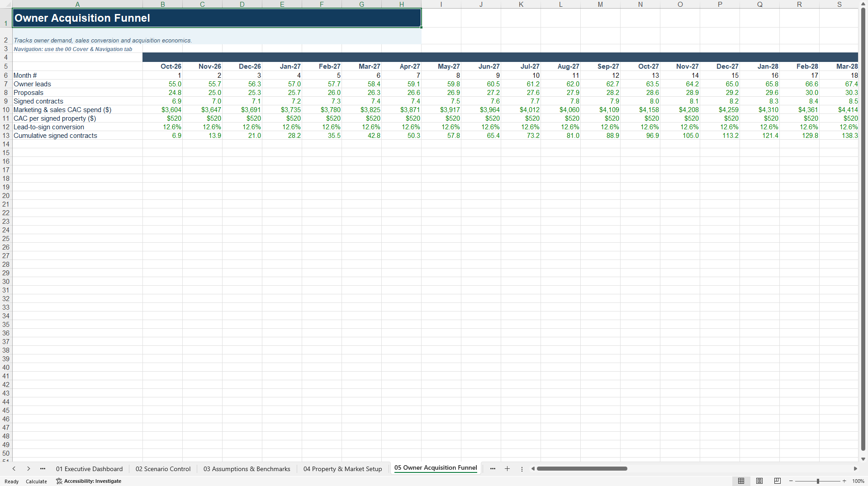Viewport: 868px width, 486px height.
Task: Select cumulative contracts value 138.3
Action: tap(839, 136)
